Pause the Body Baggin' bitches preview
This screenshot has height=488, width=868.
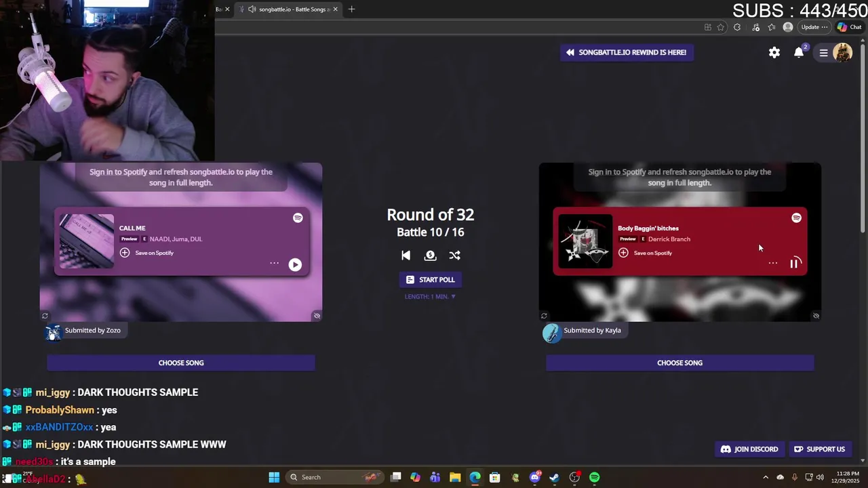[x=794, y=264]
